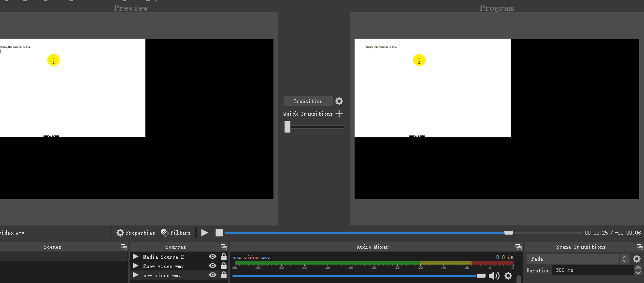Expand the Media Source 2 entry
Image resolution: width=644 pixels, height=283 pixels.
coord(136,256)
